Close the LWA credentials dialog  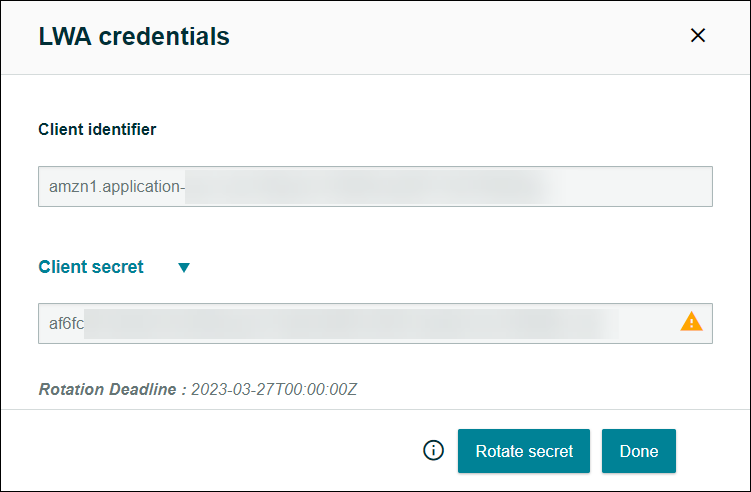[698, 36]
